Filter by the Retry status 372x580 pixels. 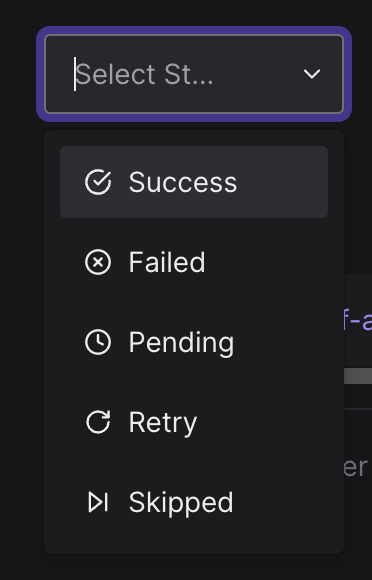coord(194,422)
